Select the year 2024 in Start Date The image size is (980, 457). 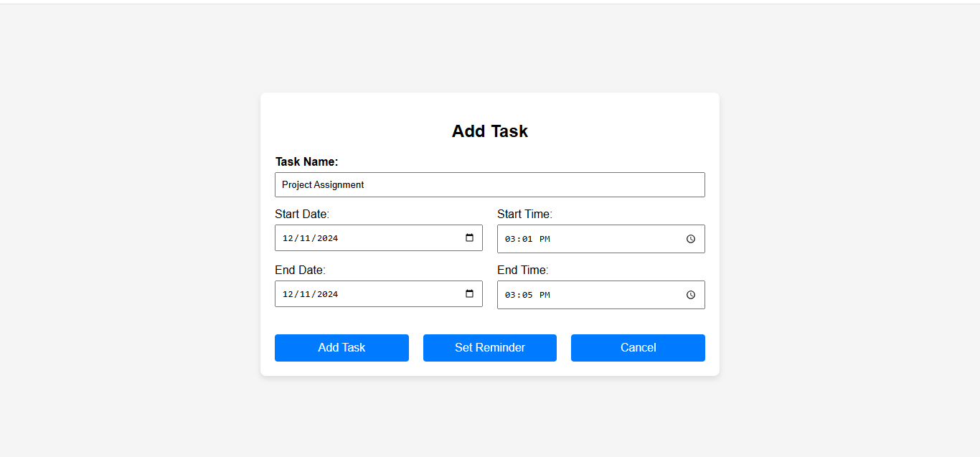coord(327,238)
